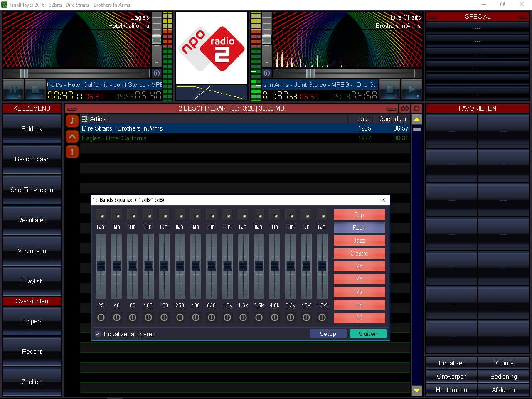This screenshot has height=399, width=532.
Task: Click the small square button above 2.5k band
Action: (x=259, y=215)
